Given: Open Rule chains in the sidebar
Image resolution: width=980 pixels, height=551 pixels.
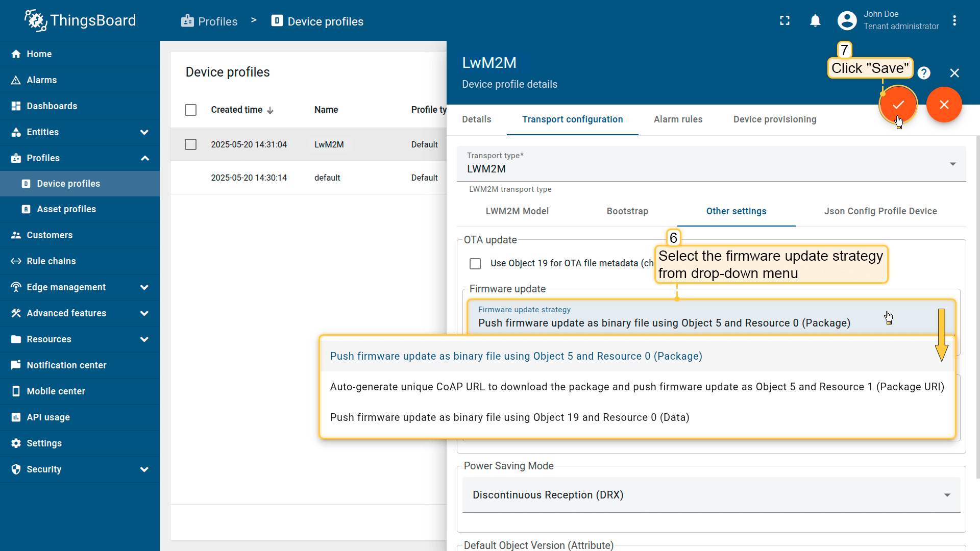Looking at the screenshot, I should coord(51,261).
